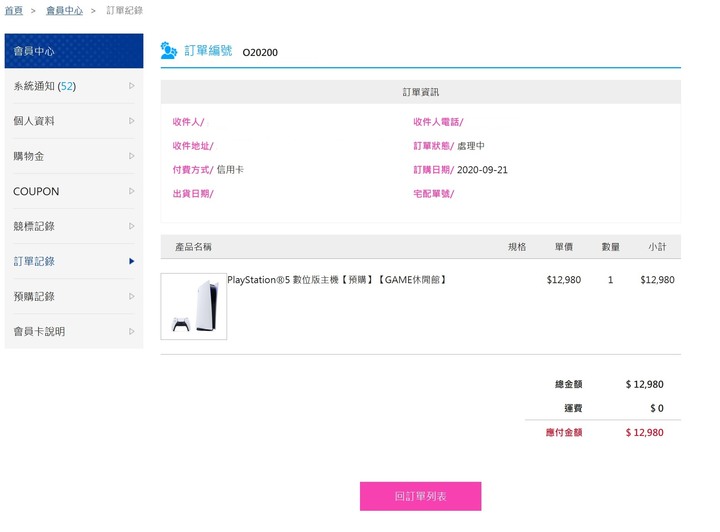The height and width of the screenshot is (532, 720).
Task: Click the arrow next to 購物金
Action: coord(132,156)
